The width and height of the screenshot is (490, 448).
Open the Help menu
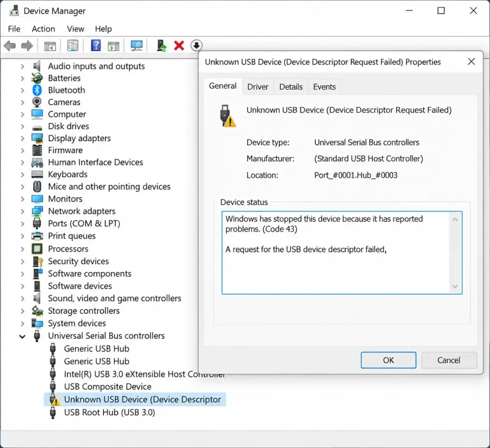pos(103,29)
